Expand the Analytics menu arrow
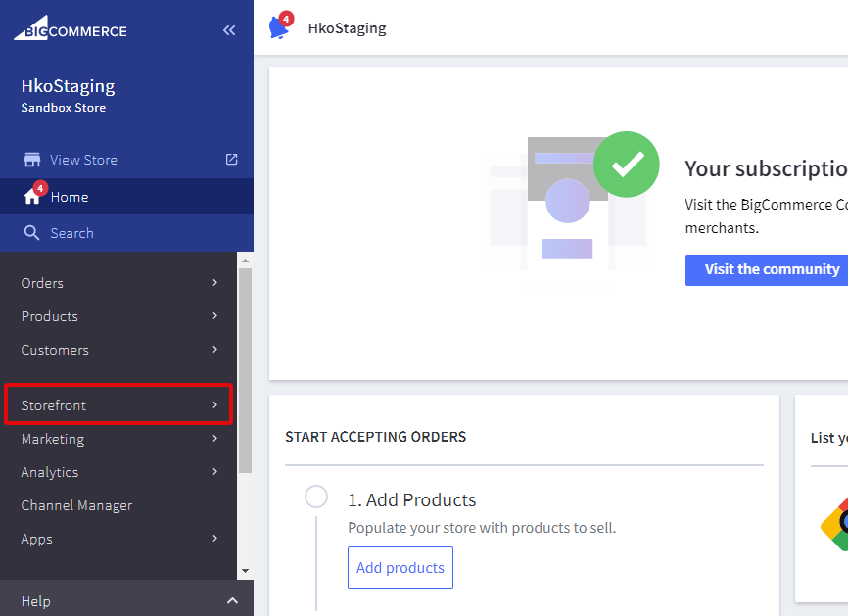The width and height of the screenshot is (848, 616). [215, 472]
